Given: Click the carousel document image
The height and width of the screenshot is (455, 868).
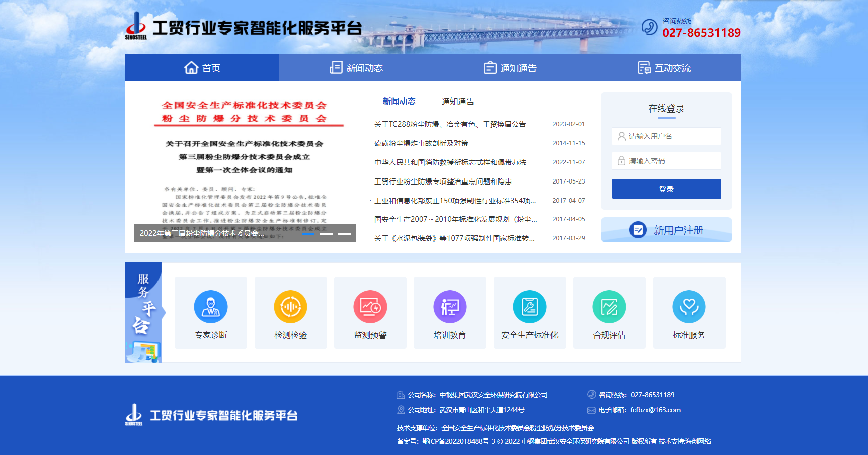Looking at the screenshot, I should pos(245,161).
